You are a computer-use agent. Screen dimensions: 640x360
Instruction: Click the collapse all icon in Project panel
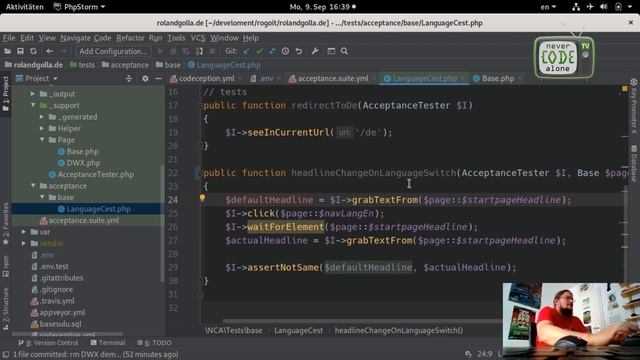click(x=129, y=78)
